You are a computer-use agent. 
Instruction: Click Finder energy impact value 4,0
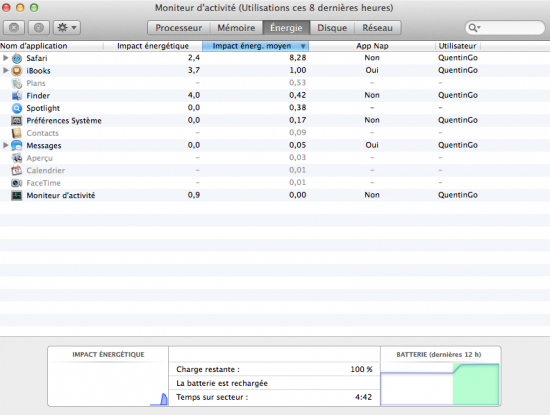(194, 95)
